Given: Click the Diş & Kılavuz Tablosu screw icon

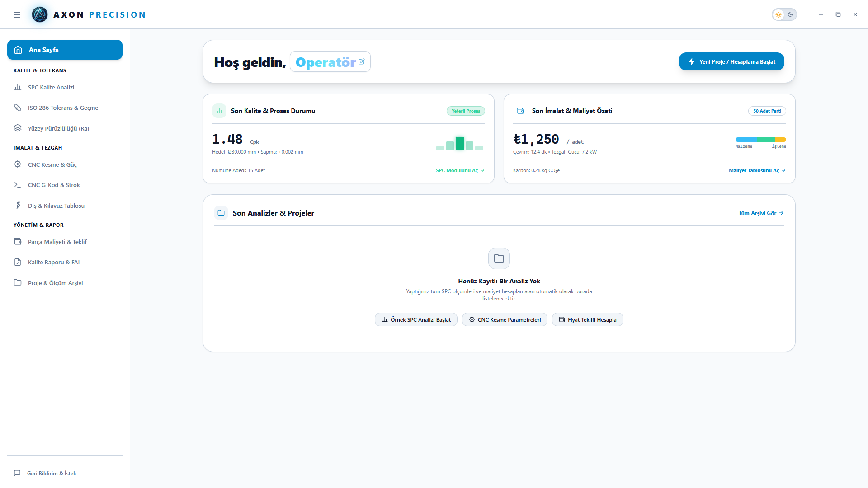Looking at the screenshot, I should pyautogui.click(x=18, y=206).
